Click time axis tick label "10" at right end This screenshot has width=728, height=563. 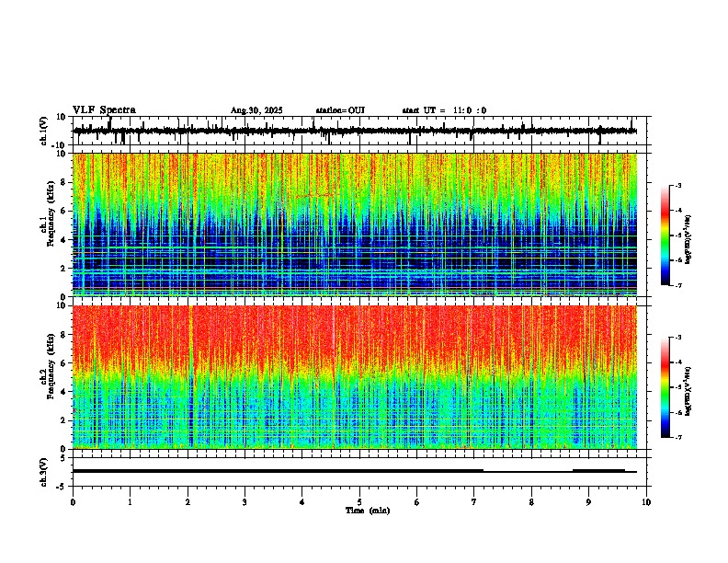tap(646, 502)
